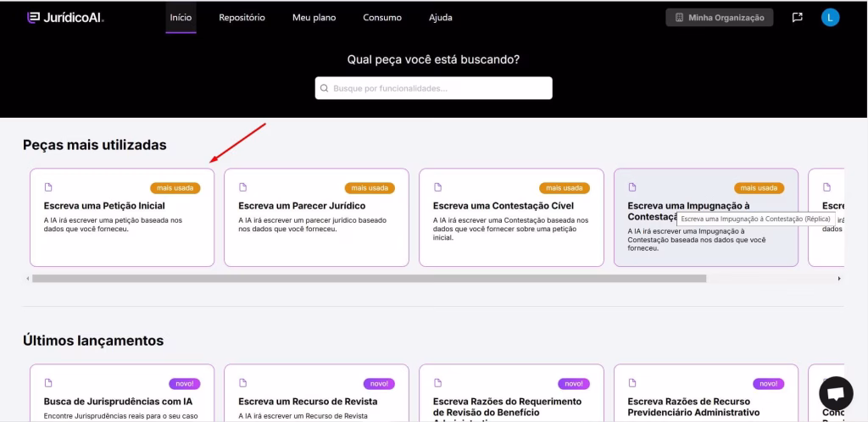Open the Meu plano tab
The width and height of the screenshot is (868, 422).
(x=314, y=18)
